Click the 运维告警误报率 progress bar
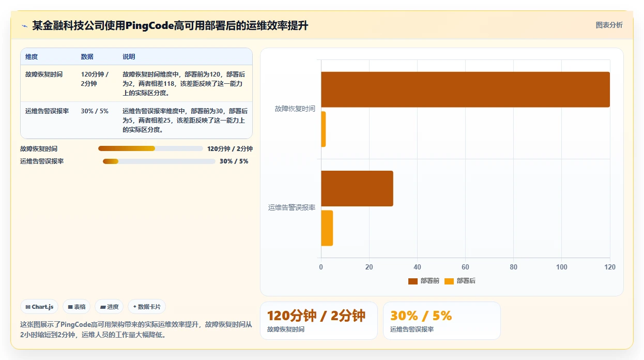 159,161
